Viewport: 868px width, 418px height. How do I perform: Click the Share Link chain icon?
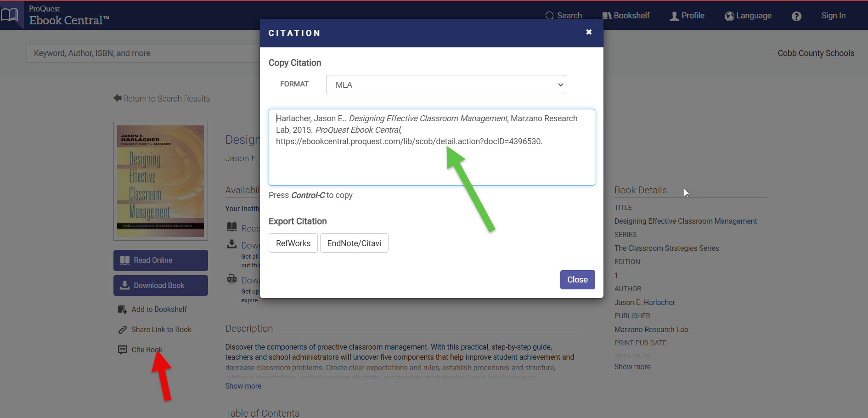(122, 330)
